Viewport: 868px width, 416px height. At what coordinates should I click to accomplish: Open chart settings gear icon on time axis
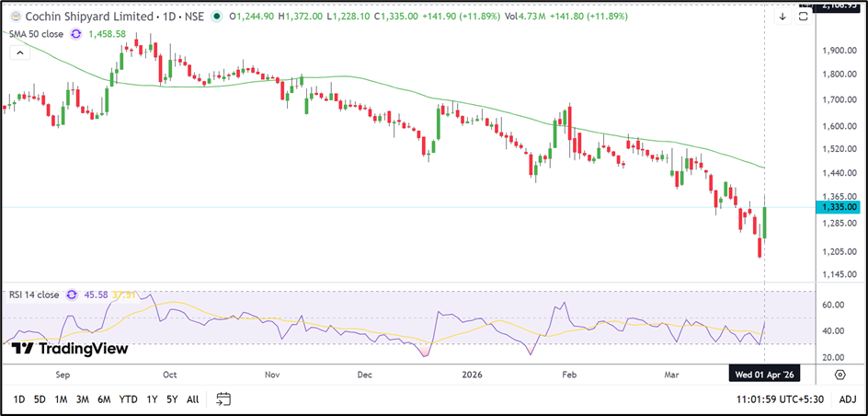(x=839, y=375)
